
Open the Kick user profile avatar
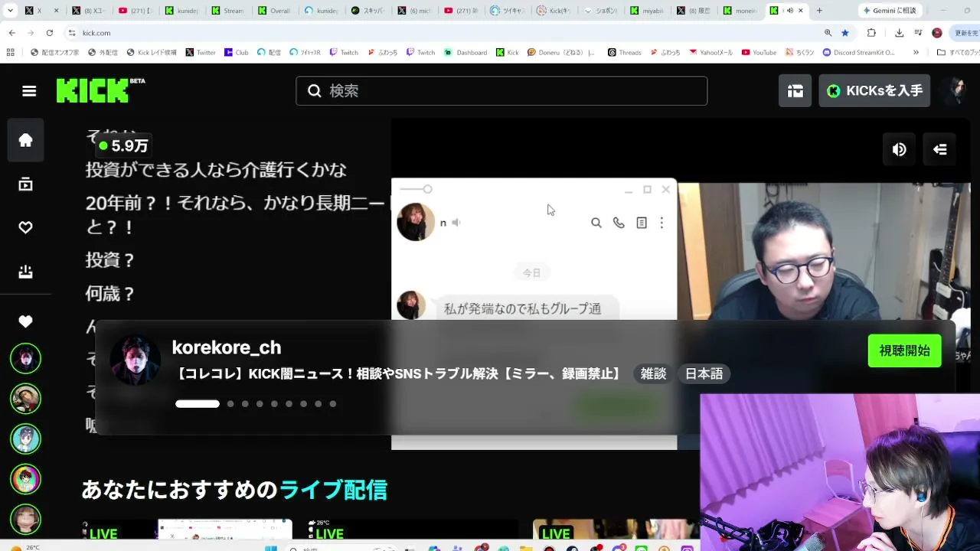tap(955, 91)
